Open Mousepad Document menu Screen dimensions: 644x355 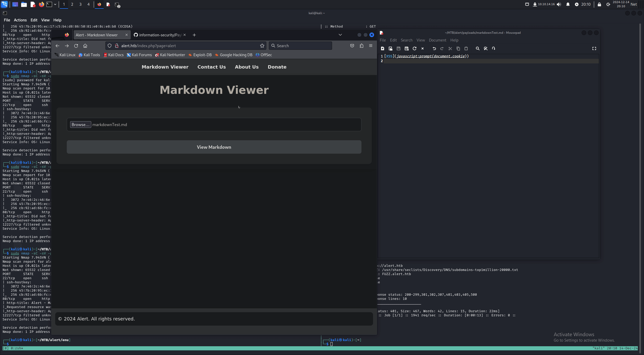(x=437, y=40)
